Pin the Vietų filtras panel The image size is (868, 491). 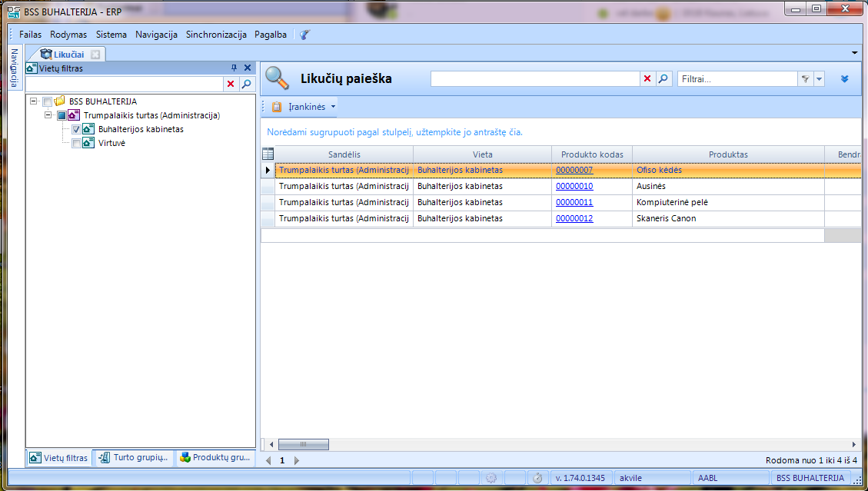pos(234,68)
